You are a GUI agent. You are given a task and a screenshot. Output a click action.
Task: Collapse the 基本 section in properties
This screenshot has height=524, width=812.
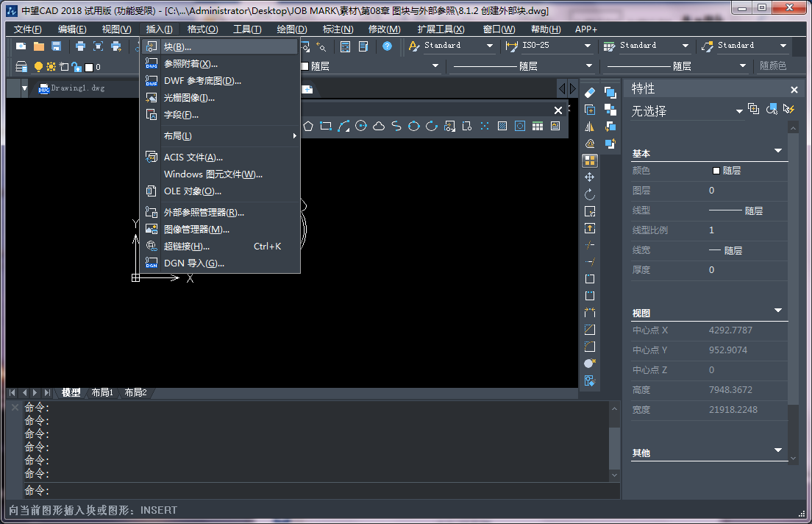tap(778, 152)
